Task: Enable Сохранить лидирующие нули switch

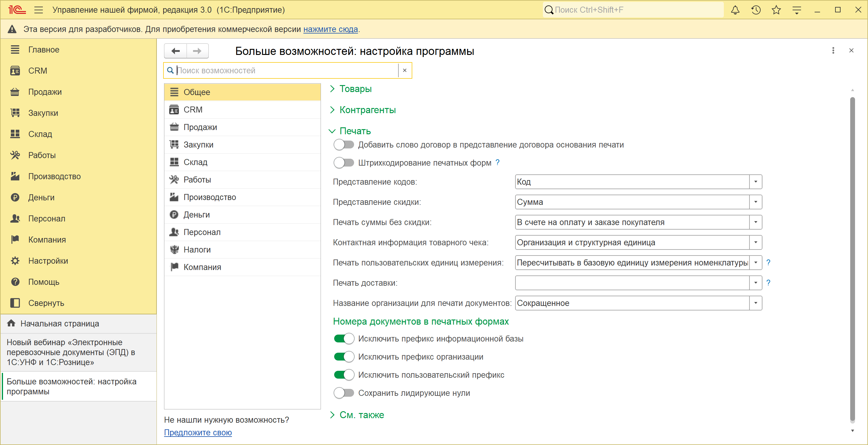Action: pos(344,393)
